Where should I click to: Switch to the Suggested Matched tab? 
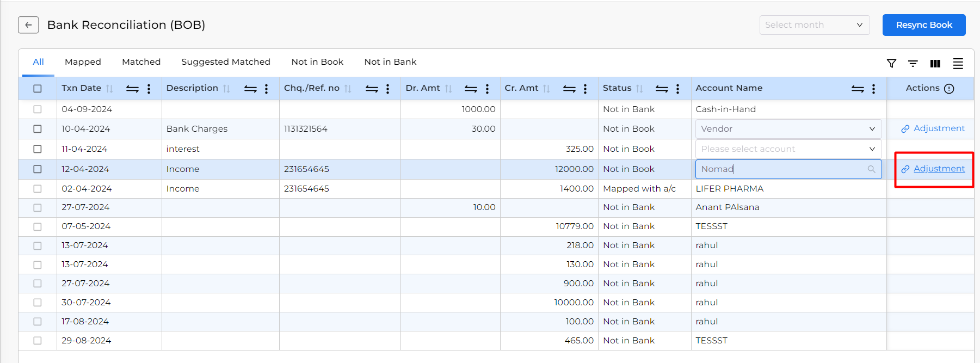point(226,62)
